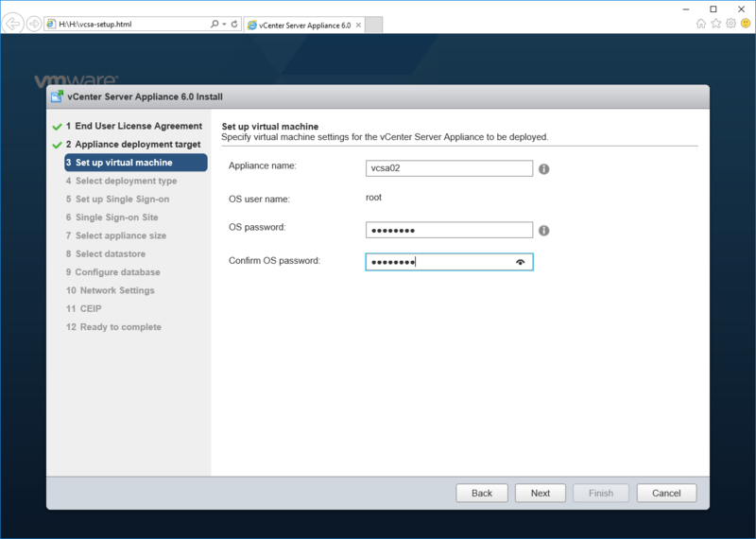Click the Appliance name field

(449, 168)
